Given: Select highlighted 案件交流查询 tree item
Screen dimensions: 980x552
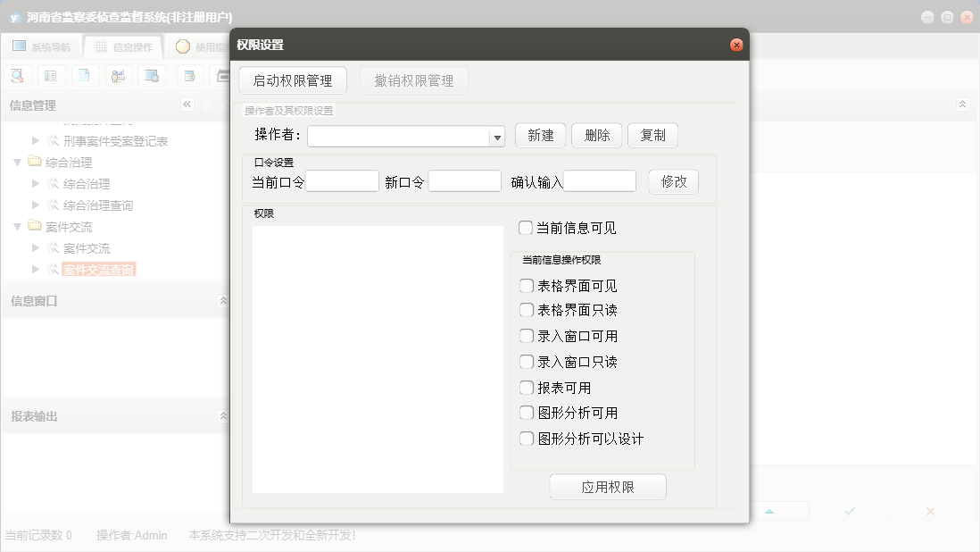Looking at the screenshot, I should (99, 270).
